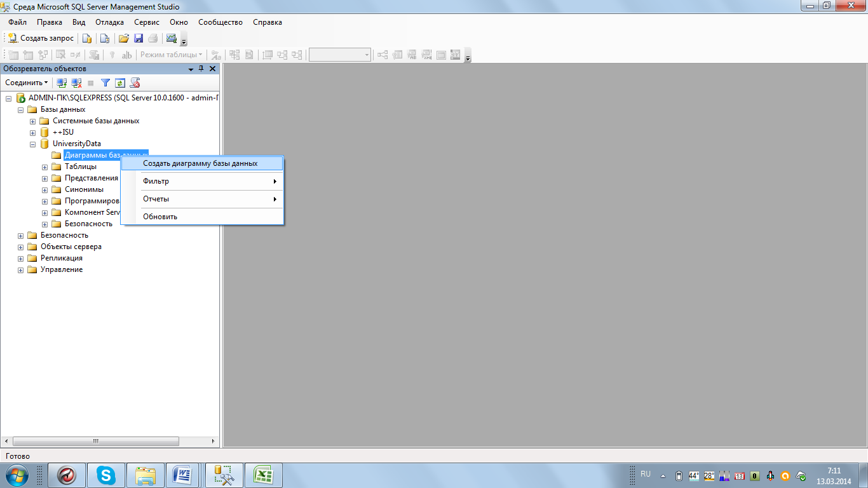Expand the Синонимы folder

45,190
